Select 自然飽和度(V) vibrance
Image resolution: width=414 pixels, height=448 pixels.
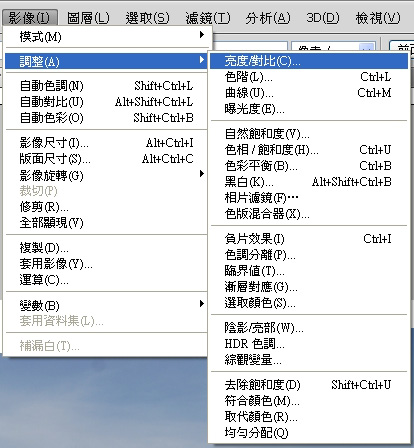pos(309,134)
